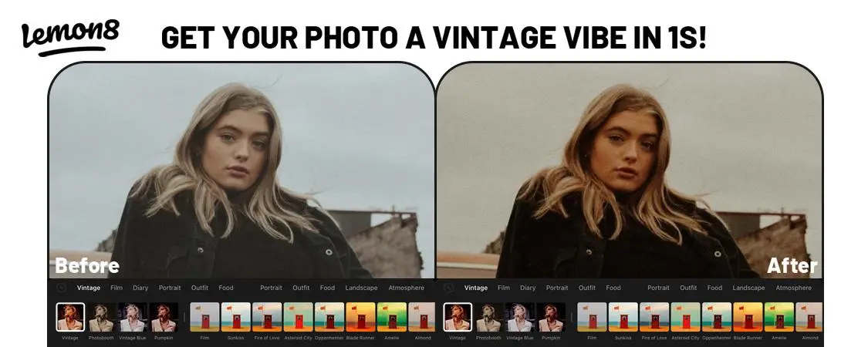This screenshot has width=868, height=347.
Task: Select Photobooth filter thumbnail in Before panel
Action: pyautogui.click(x=101, y=317)
